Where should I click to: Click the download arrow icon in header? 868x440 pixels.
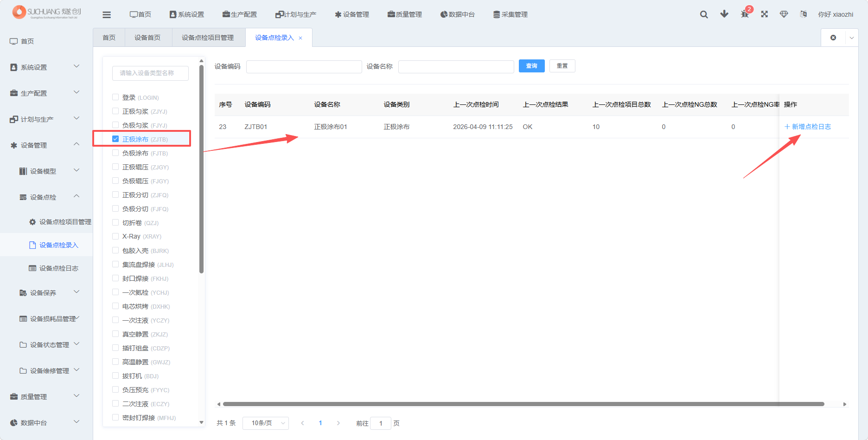(x=724, y=14)
